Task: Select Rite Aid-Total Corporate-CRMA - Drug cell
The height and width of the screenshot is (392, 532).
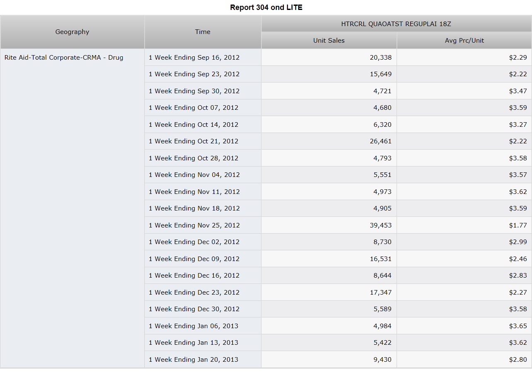Action: click(x=72, y=208)
